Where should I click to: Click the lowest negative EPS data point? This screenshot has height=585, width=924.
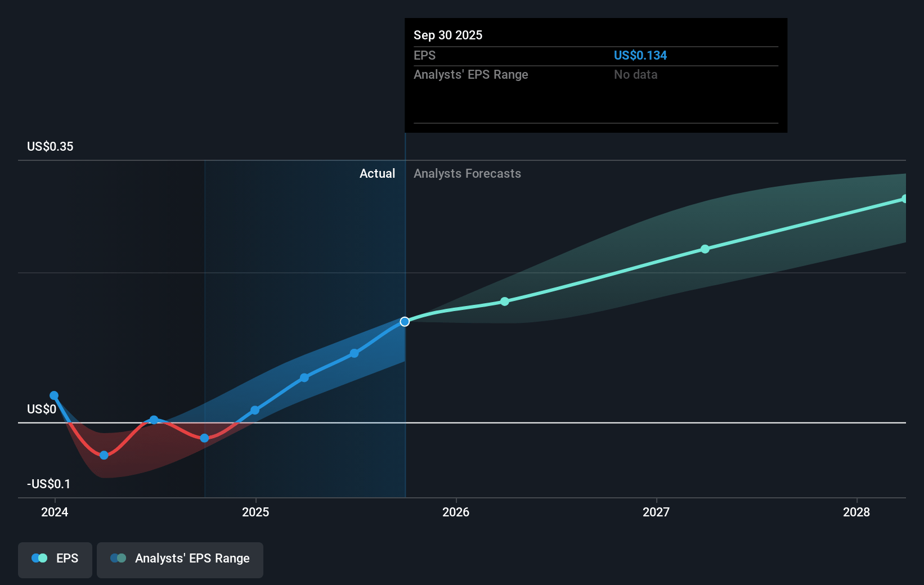coord(104,455)
